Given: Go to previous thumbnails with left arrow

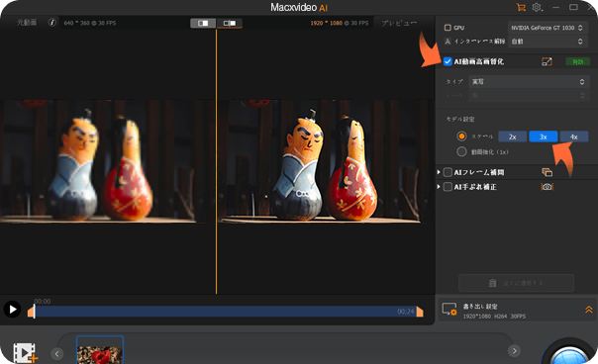Looking at the screenshot, I should (56, 354).
